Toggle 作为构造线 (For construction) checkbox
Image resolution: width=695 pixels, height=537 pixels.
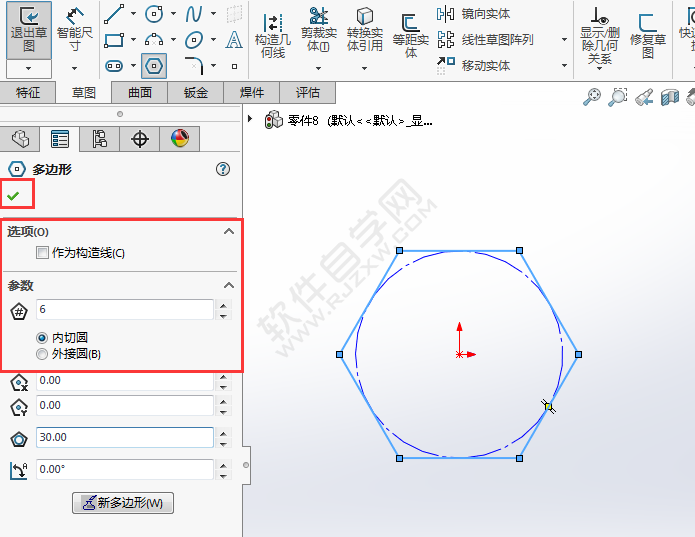[x=42, y=253]
